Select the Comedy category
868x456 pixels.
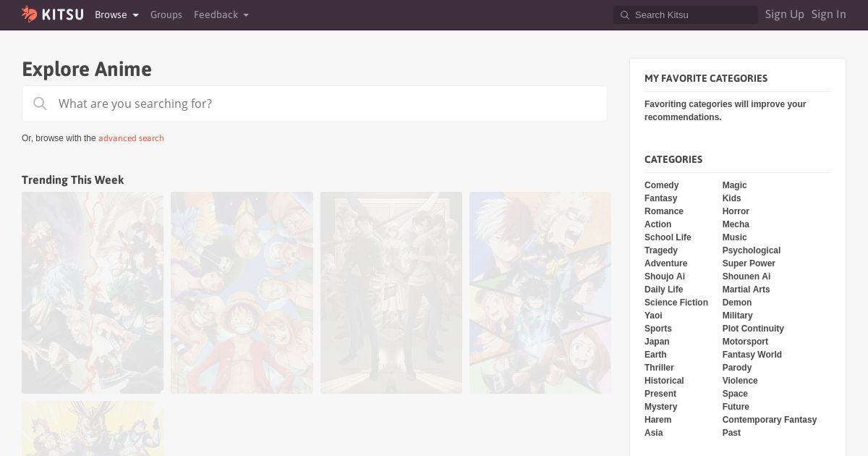[661, 185]
